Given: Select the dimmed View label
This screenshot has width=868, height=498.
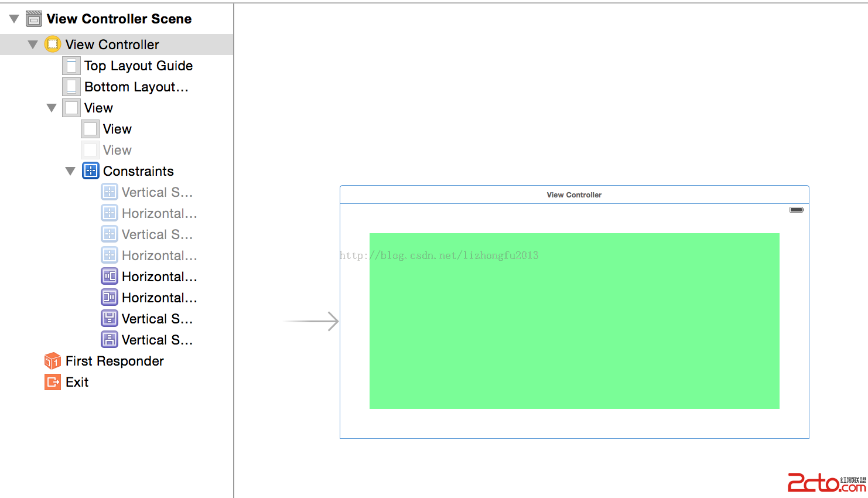Looking at the screenshot, I should (117, 150).
